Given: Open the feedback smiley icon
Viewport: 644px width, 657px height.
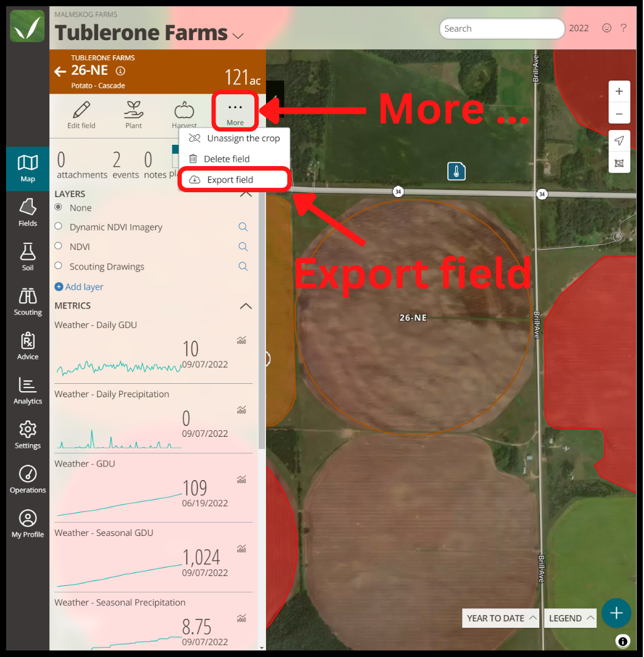Looking at the screenshot, I should point(606,28).
